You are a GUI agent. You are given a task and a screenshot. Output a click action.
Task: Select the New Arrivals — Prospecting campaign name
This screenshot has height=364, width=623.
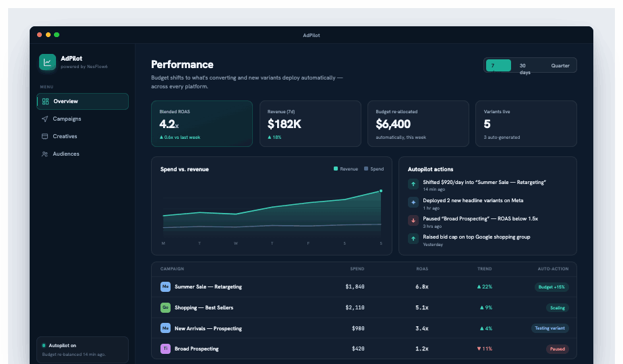pyautogui.click(x=208, y=328)
